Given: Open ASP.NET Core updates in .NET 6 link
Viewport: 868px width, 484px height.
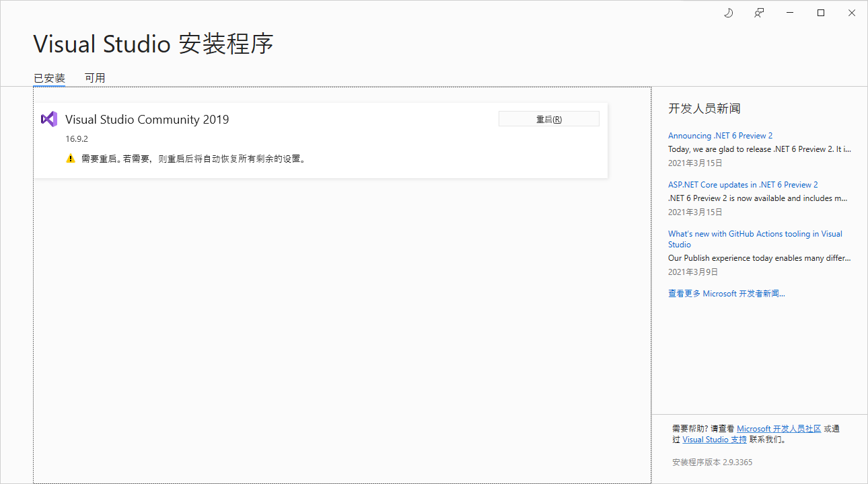Looking at the screenshot, I should point(743,185).
